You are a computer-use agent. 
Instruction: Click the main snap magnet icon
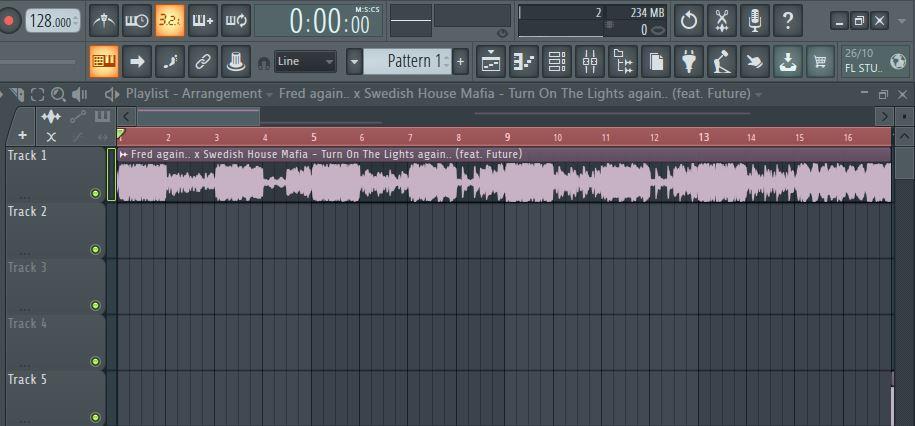[264, 62]
